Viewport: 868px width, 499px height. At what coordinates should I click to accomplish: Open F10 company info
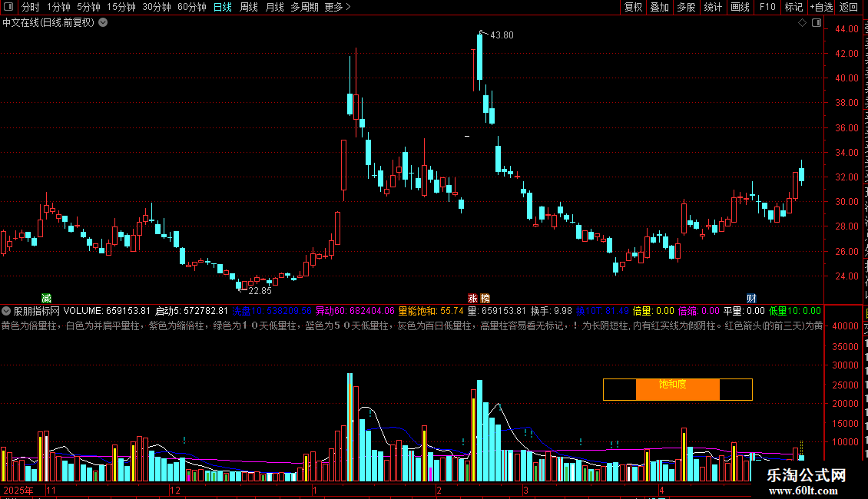pos(767,7)
